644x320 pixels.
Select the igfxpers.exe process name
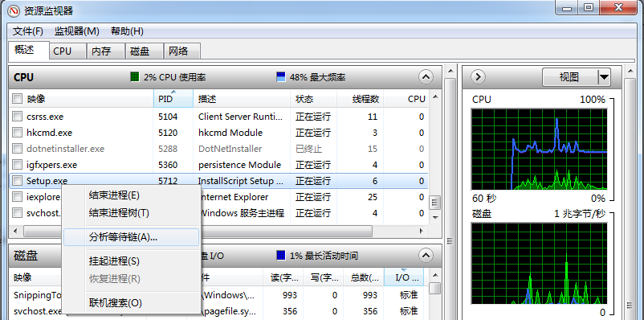(x=51, y=165)
